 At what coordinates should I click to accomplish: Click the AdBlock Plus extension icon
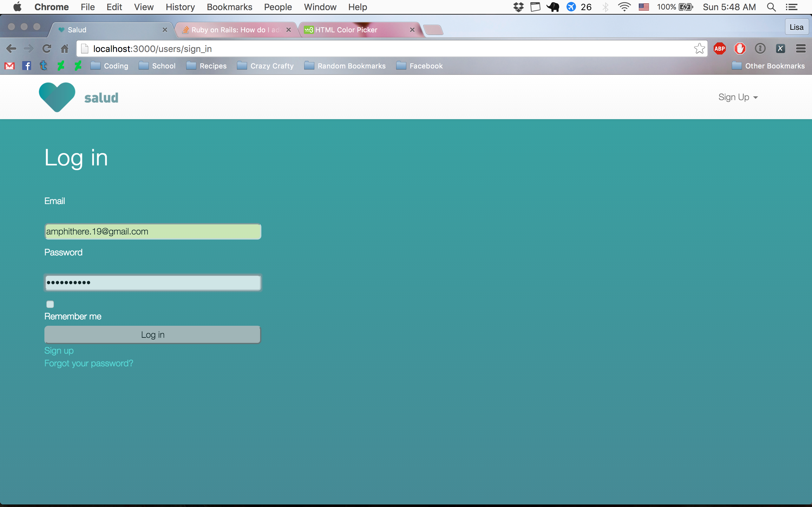719,48
